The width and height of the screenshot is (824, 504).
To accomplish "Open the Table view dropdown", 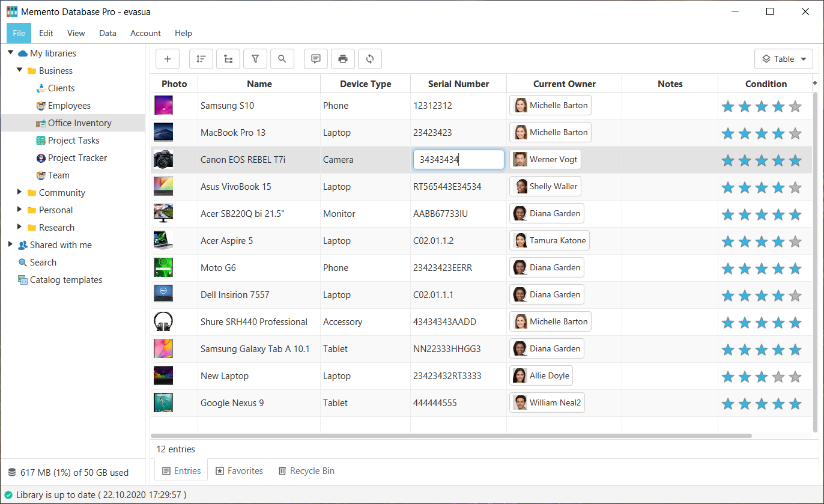I will pyautogui.click(x=784, y=59).
